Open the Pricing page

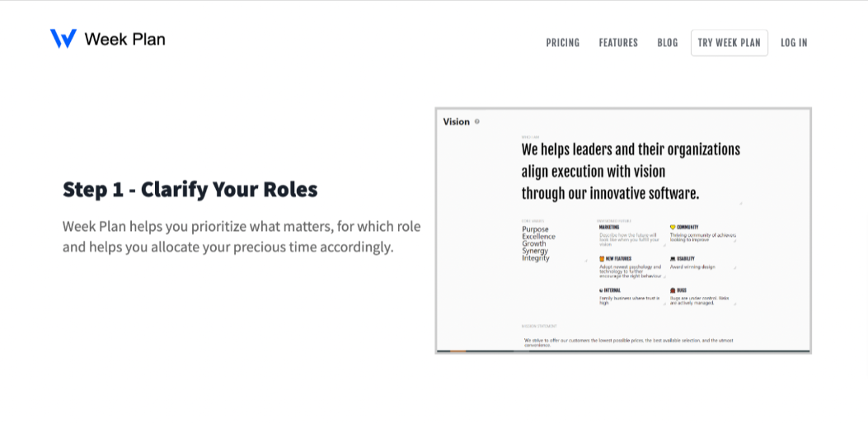coord(562,43)
